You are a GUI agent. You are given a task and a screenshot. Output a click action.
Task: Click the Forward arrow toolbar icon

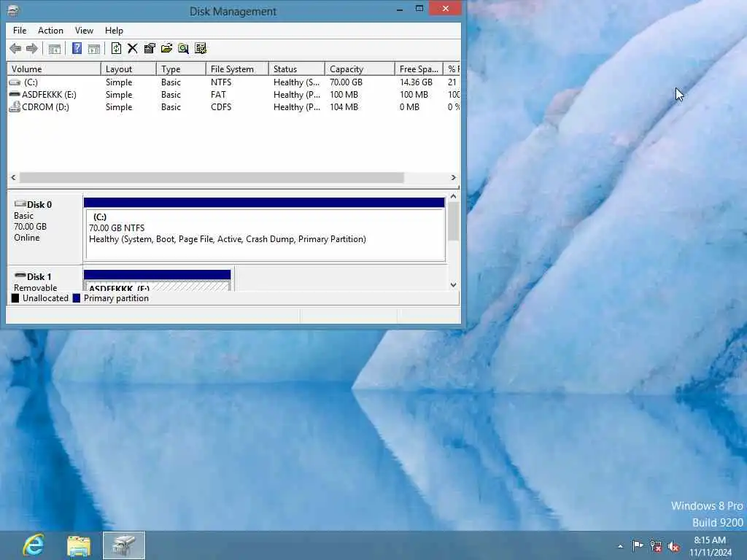click(32, 48)
